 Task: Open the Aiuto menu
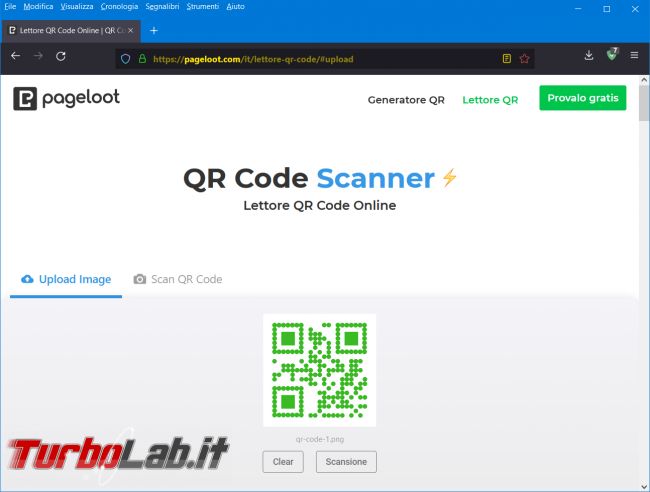coord(235,6)
